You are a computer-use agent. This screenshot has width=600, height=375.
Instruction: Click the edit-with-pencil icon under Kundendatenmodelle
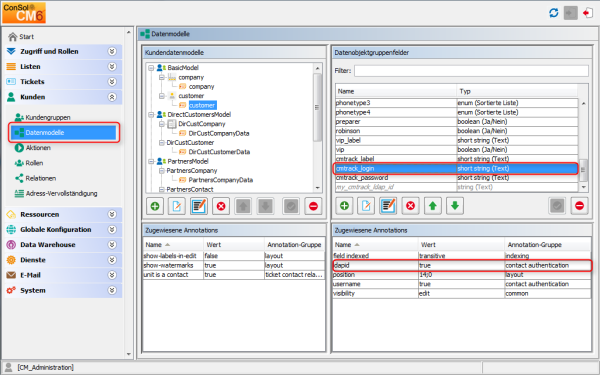coord(199,206)
